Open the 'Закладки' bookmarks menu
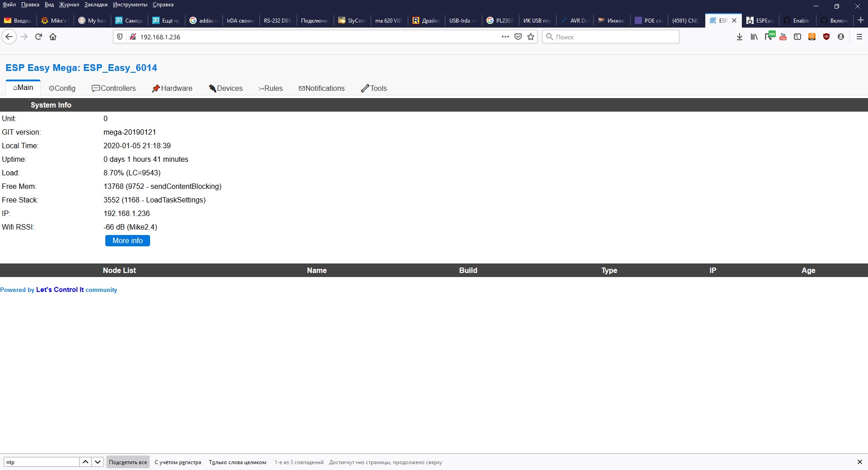This screenshot has height=470, width=868. pyautogui.click(x=96, y=5)
